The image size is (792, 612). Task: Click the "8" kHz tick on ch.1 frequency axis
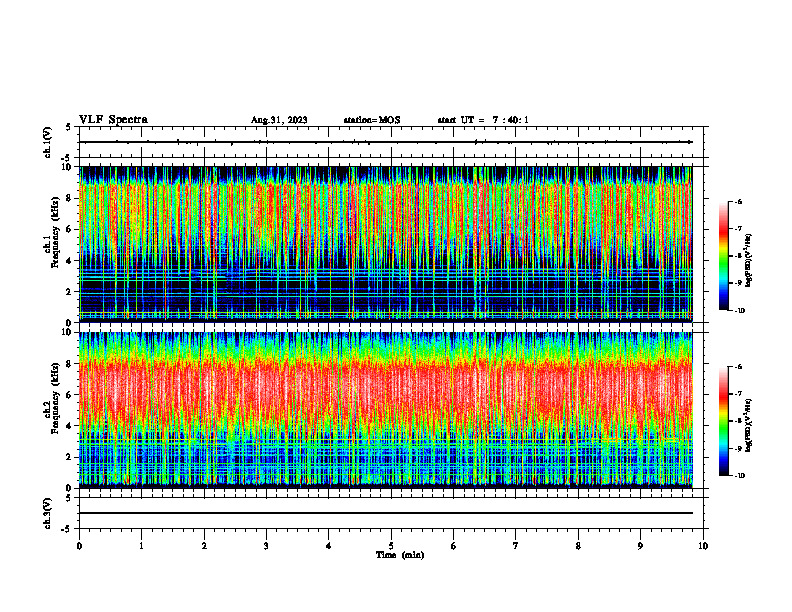(70, 198)
